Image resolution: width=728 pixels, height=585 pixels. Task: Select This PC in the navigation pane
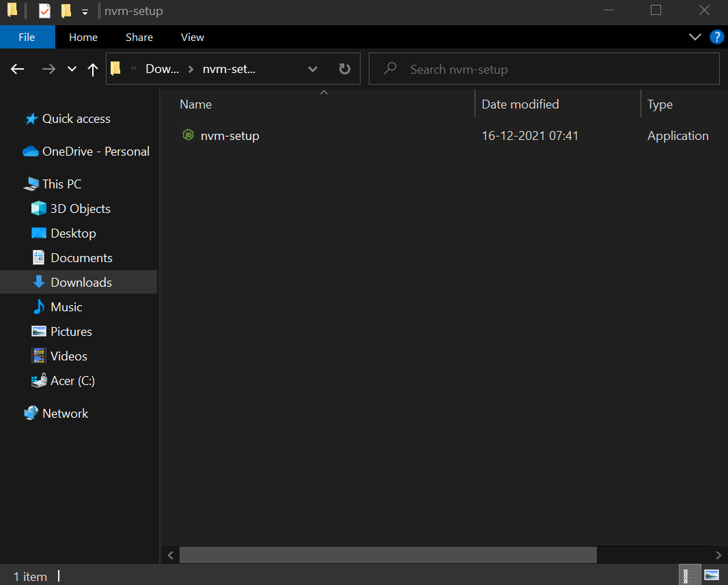tap(61, 184)
